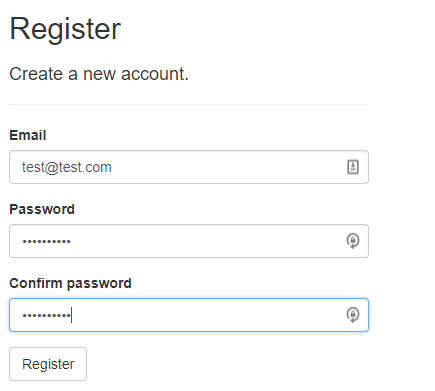Click the masked dots in Confirm password field
The image size is (435, 391).
pos(46,315)
